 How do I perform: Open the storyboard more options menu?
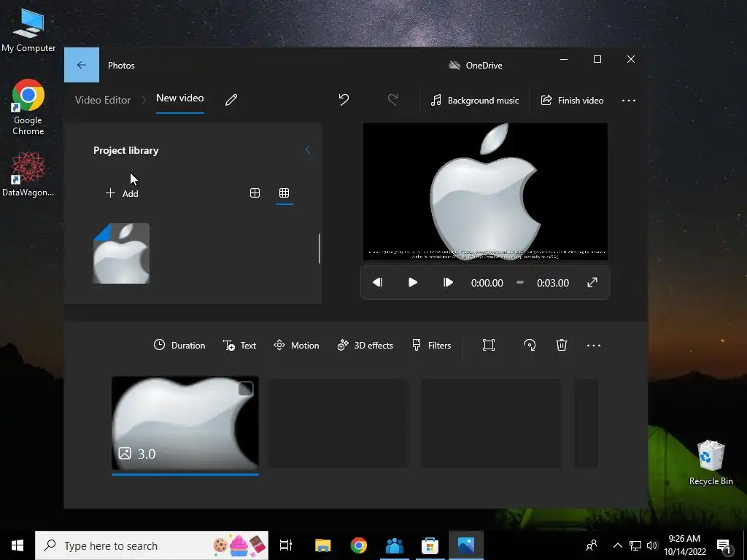(594, 345)
